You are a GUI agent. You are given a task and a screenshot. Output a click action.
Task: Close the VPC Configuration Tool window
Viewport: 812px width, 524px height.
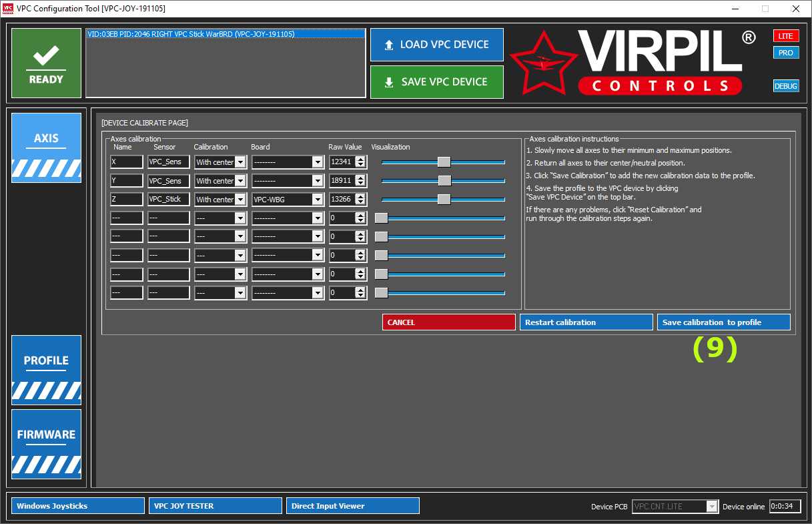[795, 9]
